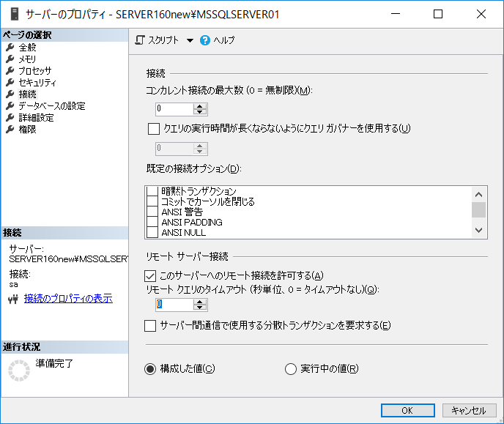Switch to the プロセッサ page

coord(34,70)
